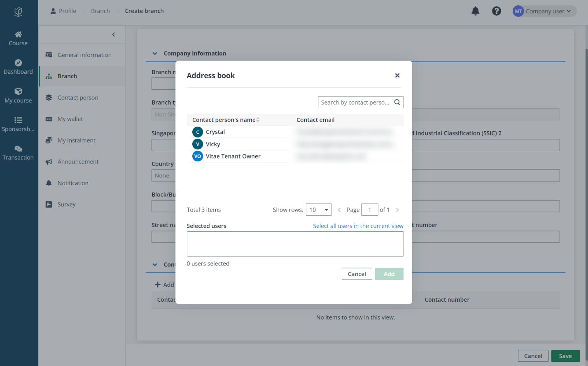Screen dimensions: 588x366
Task: Click Select all users in the current view
Action: pyautogui.click(x=358, y=226)
